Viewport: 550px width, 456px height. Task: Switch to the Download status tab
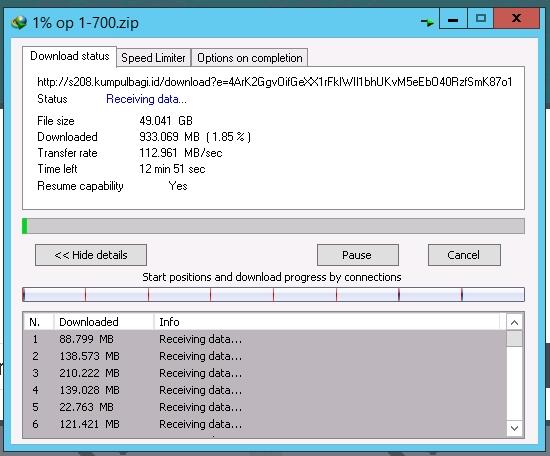pos(69,56)
